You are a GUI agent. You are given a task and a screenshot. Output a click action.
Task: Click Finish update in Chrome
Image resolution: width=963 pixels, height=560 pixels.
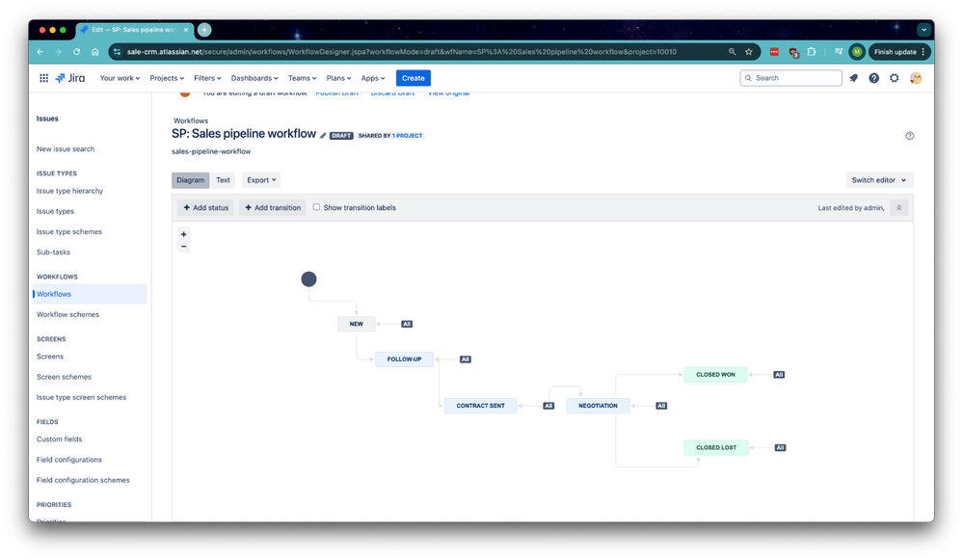pos(899,52)
